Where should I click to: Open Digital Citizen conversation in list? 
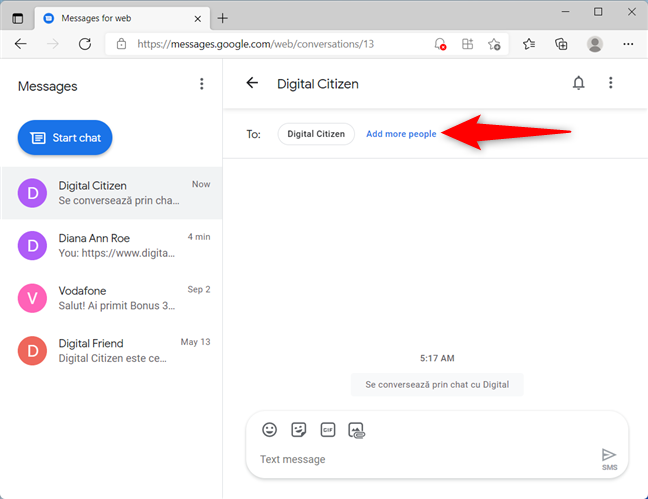pyautogui.click(x=112, y=193)
